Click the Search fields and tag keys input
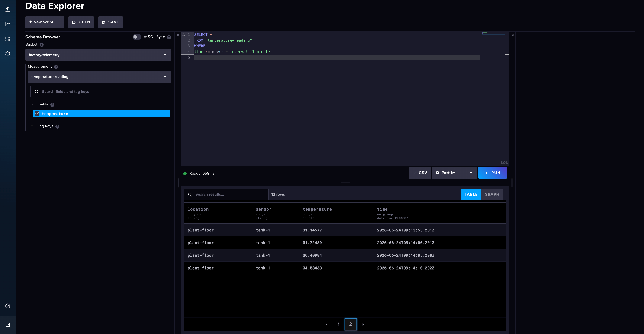This screenshot has width=644, height=334. pos(100,92)
